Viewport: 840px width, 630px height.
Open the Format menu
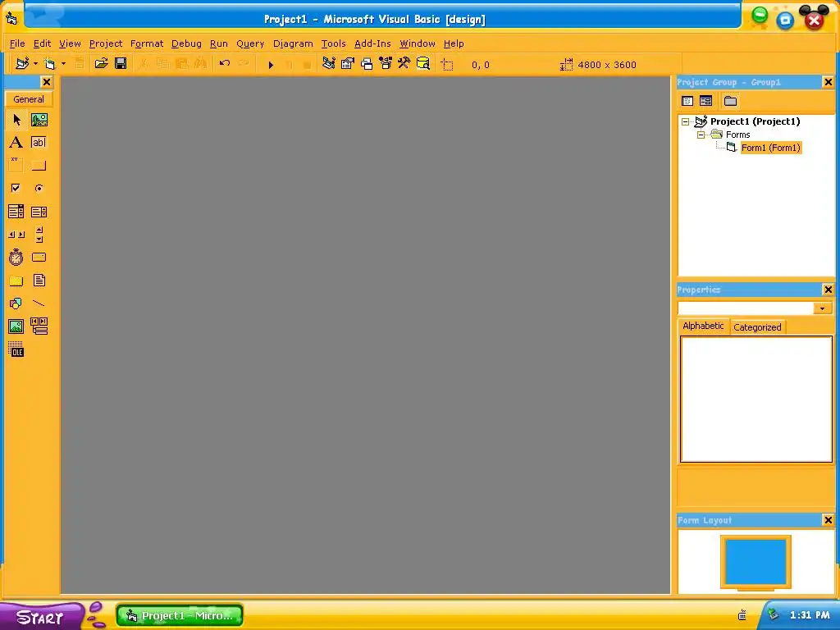coord(147,43)
